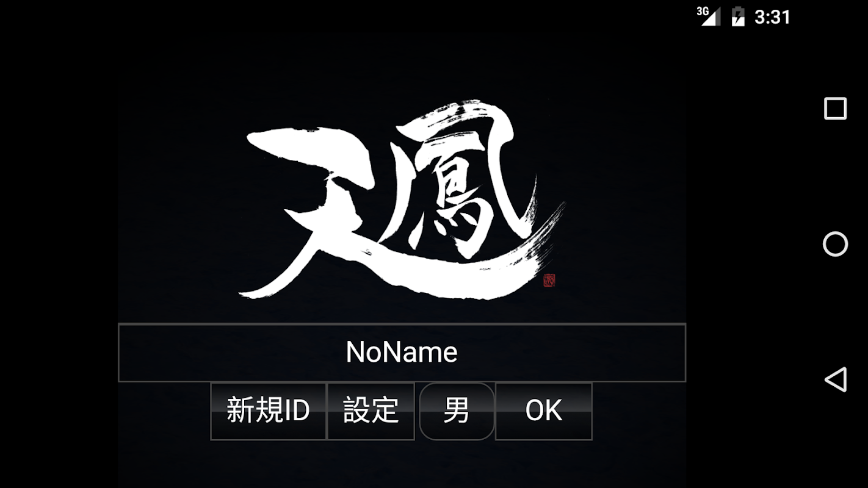Tap the 3G signal strength icon
868x488 pixels.
(709, 16)
